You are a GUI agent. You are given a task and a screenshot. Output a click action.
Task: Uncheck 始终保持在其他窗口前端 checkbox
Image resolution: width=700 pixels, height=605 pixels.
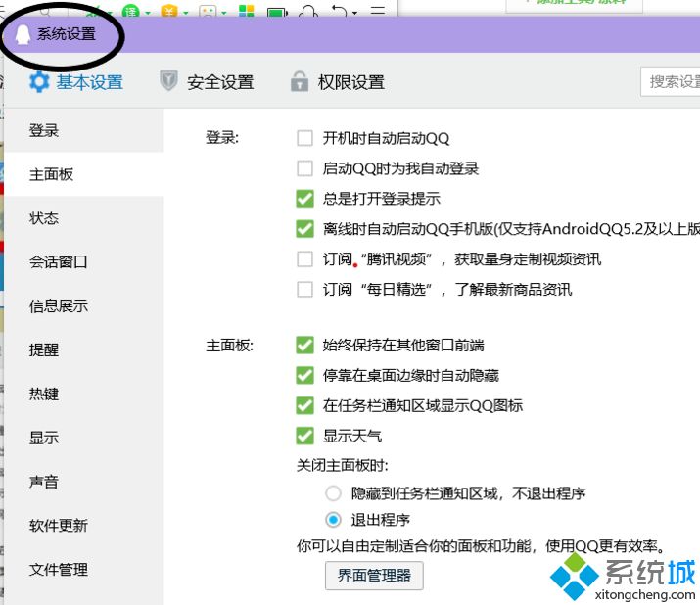click(304, 345)
